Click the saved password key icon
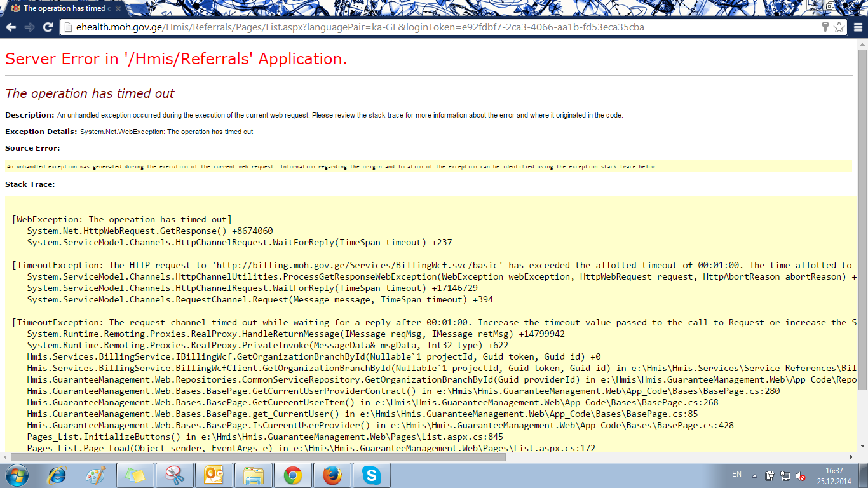This screenshot has height=488, width=868. (x=825, y=27)
